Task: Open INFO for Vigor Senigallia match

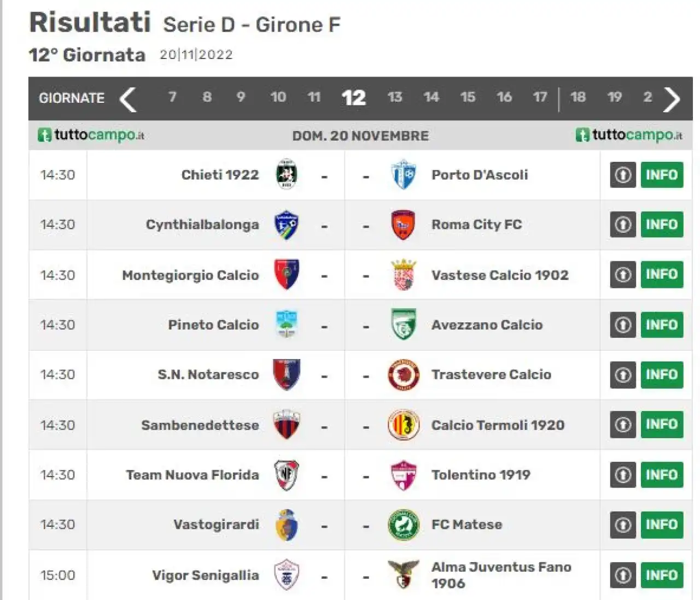Action: 662,575
